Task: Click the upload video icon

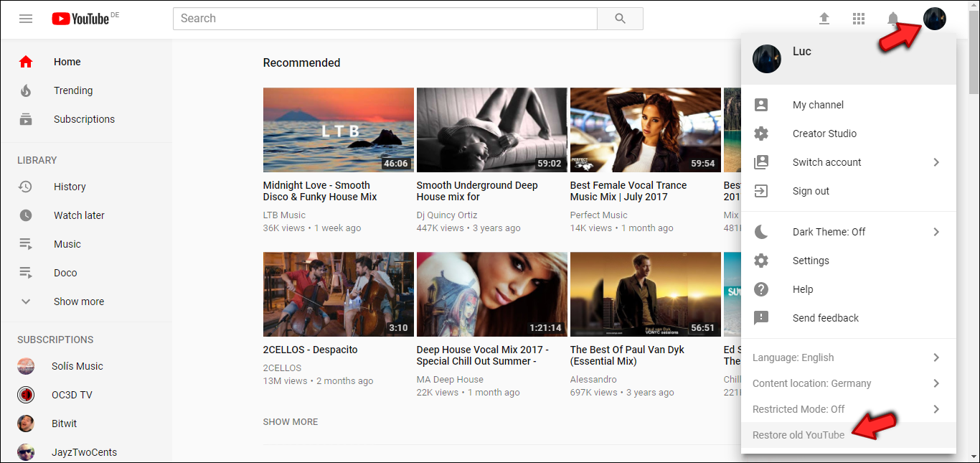Action: [824, 19]
